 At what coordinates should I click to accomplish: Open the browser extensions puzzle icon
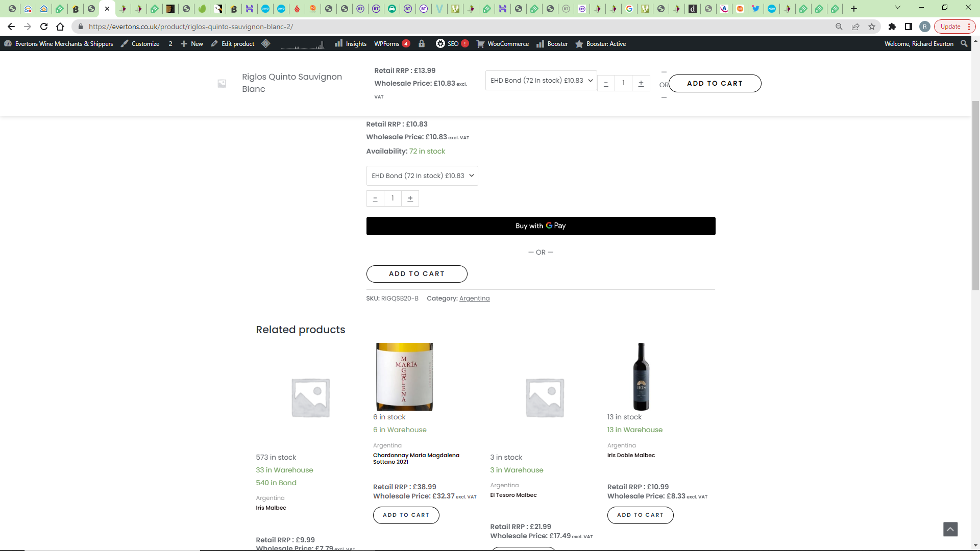(x=892, y=27)
